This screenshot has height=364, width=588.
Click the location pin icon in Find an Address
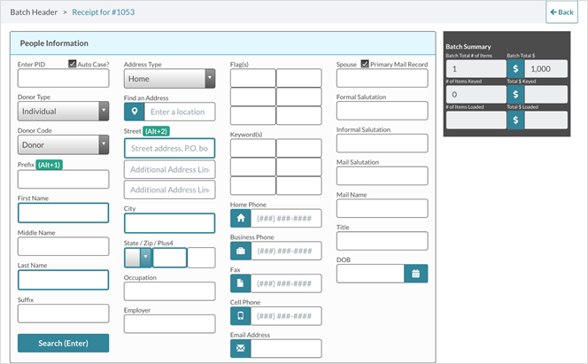(x=135, y=112)
